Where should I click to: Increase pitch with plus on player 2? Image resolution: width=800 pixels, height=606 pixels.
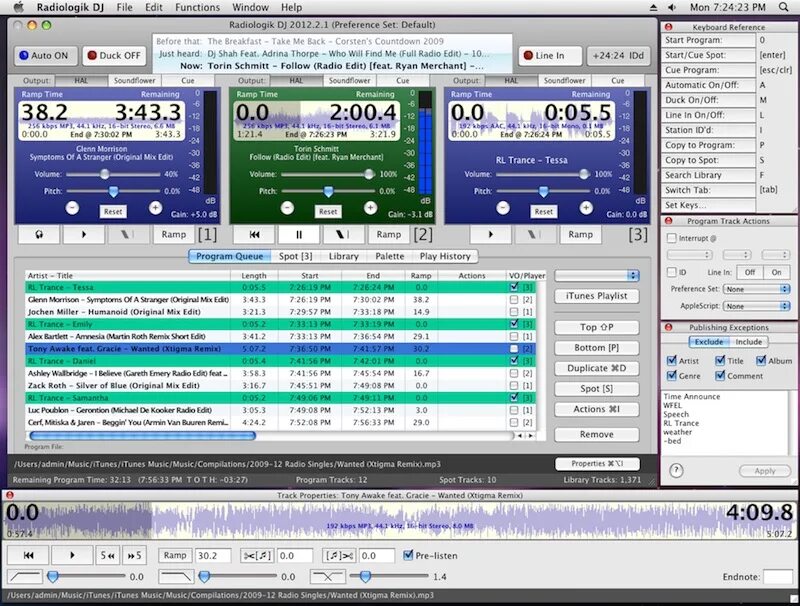[370, 208]
